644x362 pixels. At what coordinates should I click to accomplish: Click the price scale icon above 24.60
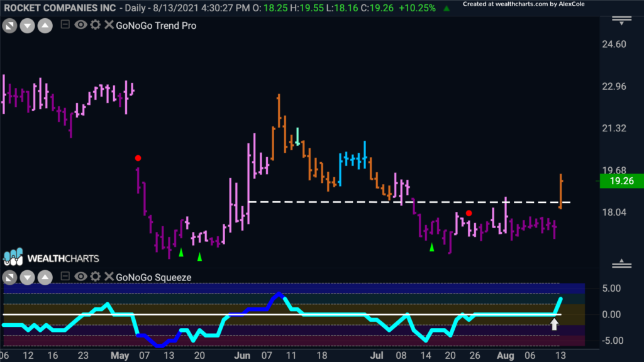point(621,21)
